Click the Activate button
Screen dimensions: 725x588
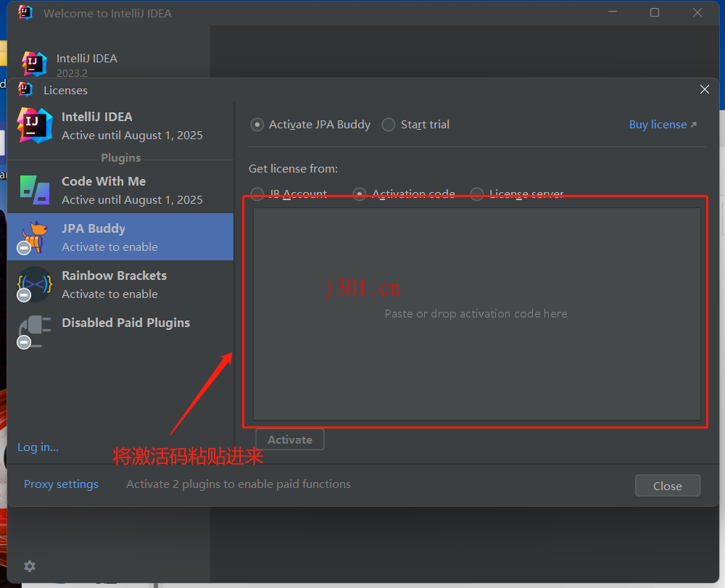pos(290,439)
